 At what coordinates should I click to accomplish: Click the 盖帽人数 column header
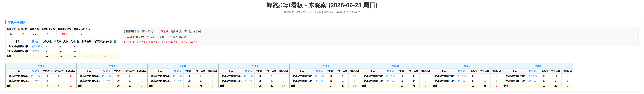pyautogui.click(x=35, y=29)
